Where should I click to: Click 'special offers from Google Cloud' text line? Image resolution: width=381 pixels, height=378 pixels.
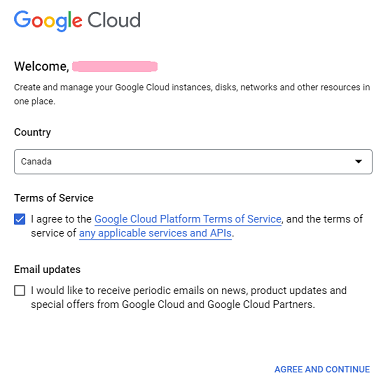click(173, 304)
